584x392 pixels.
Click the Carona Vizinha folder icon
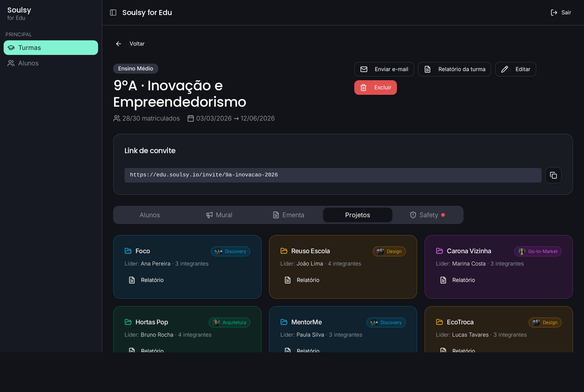(439, 251)
